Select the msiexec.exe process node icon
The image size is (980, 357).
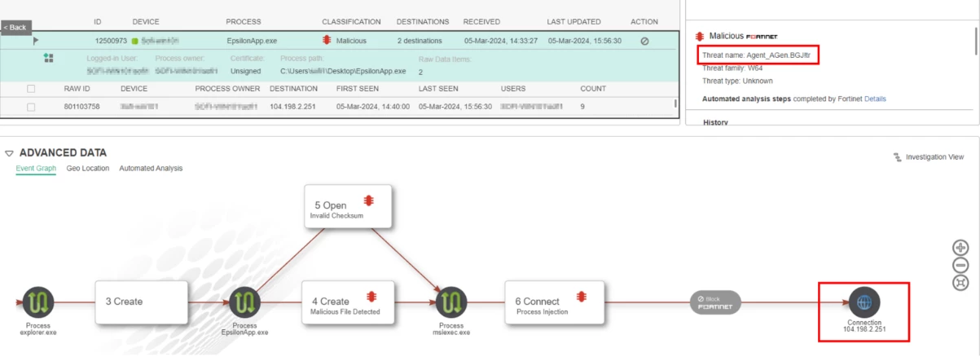coord(450,302)
